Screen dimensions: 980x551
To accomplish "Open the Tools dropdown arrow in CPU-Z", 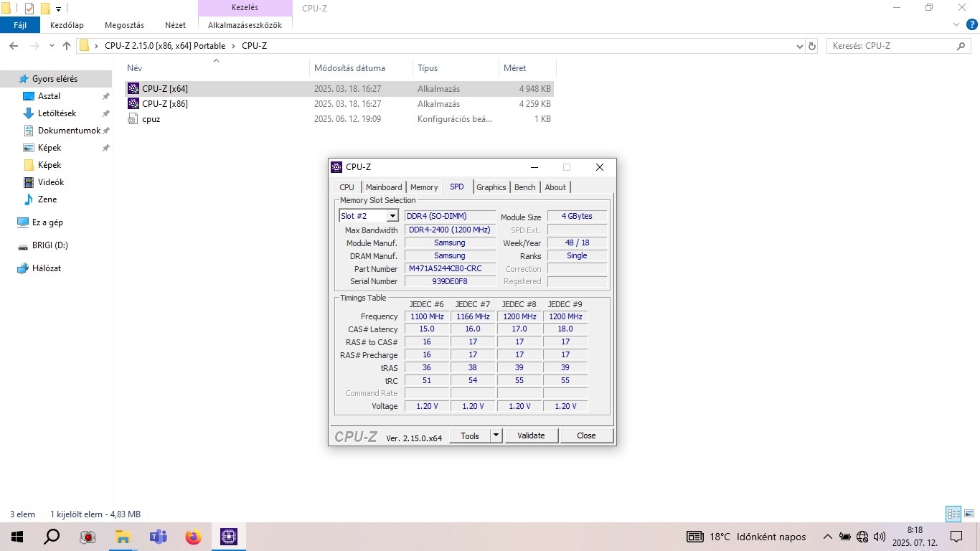I will pyautogui.click(x=496, y=435).
